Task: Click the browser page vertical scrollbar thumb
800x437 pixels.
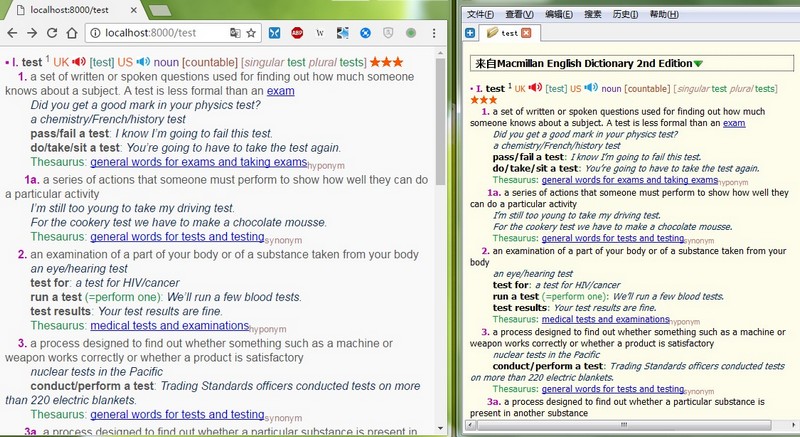Action: click(x=441, y=122)
